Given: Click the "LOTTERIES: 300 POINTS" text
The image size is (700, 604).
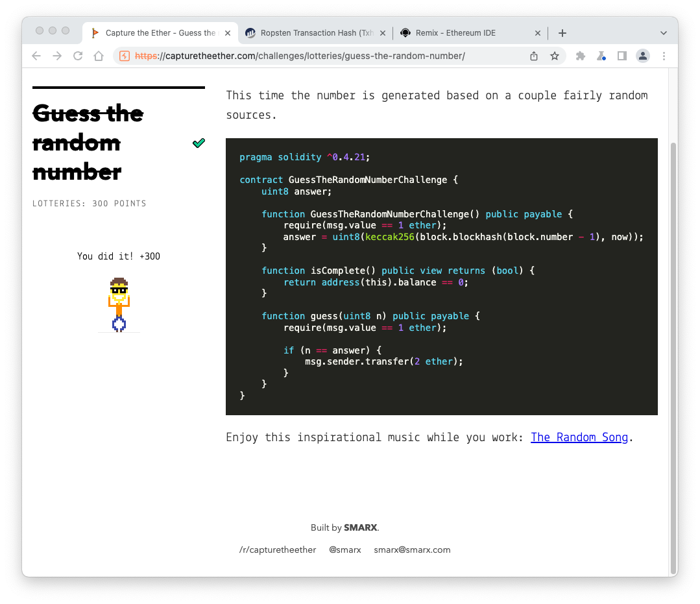Looking at the screenshot, I should [x=90, y=204].
